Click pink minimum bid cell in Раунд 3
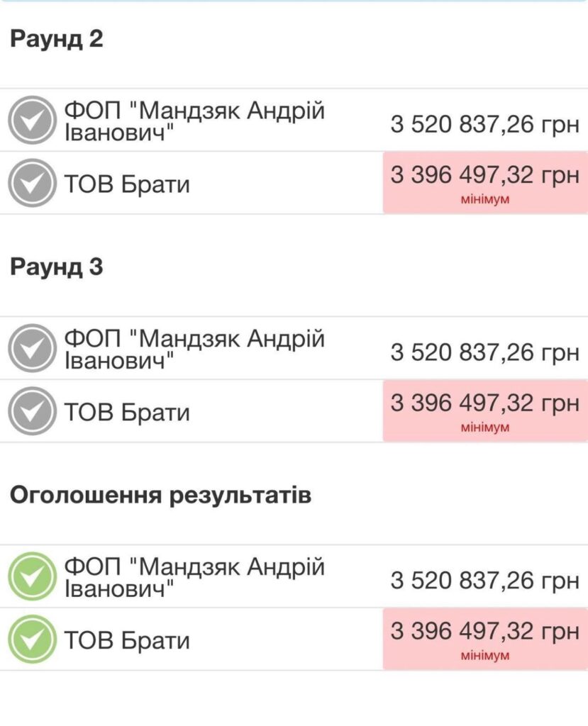This screenshot has height=726, width=588. (485, 411)
